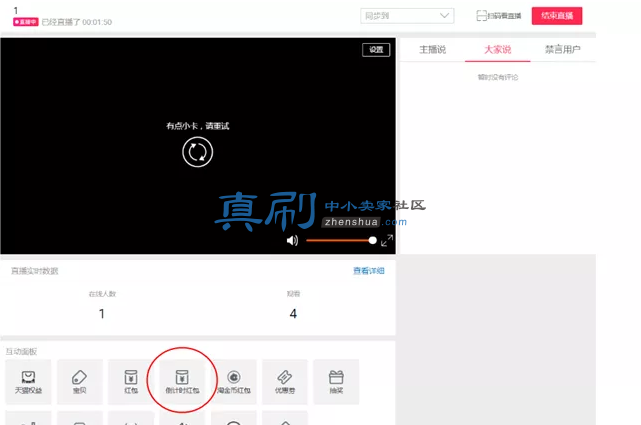
Task: Click the 设置 button on video player
Action: pyautogui.click(x=376, y=49)
